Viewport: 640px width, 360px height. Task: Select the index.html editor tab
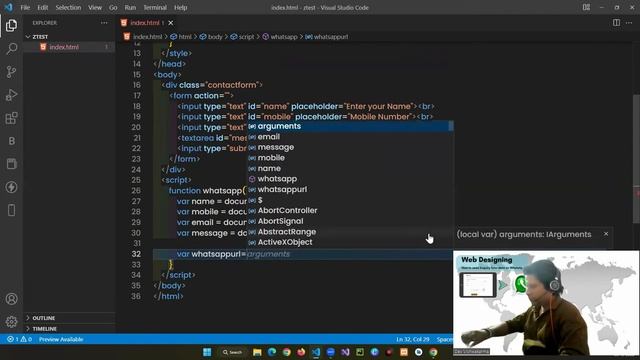pos(147,23)
